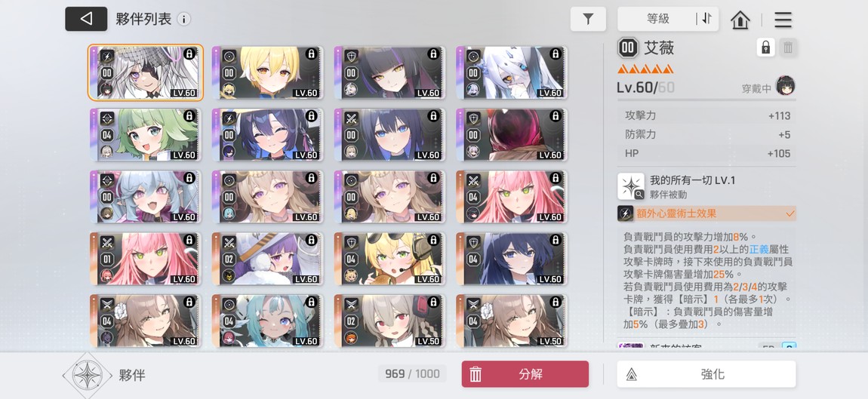The width and height of the screenshot is (868, 399).
Task: Open the filter funnel icon
Action: [588, 19]
